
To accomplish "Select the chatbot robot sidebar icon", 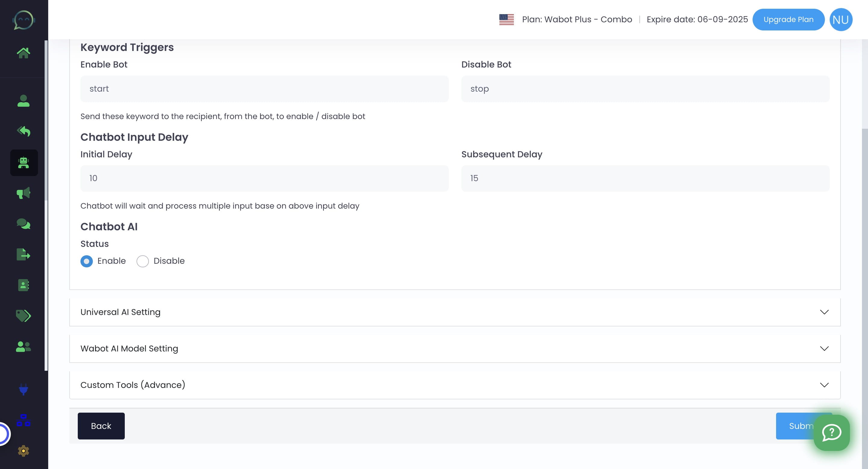I will (24, 163).
